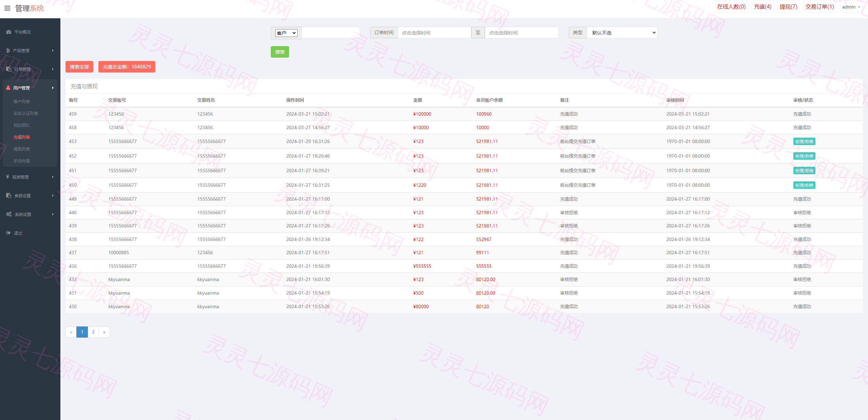Click the 充值总金额 badge button

[127, 67]
